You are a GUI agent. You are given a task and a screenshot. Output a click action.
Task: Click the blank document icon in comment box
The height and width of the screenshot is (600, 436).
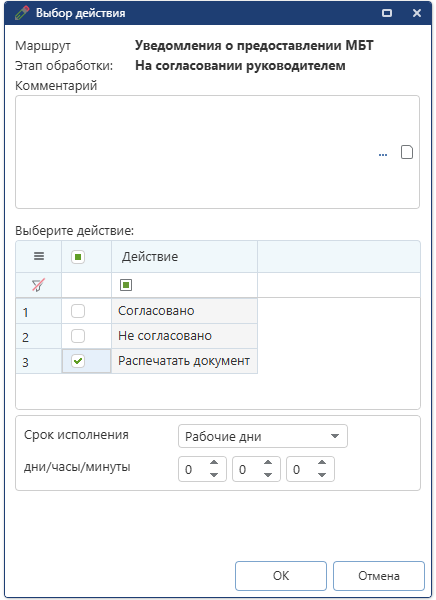pyautogui.click(x=407, y=152)
